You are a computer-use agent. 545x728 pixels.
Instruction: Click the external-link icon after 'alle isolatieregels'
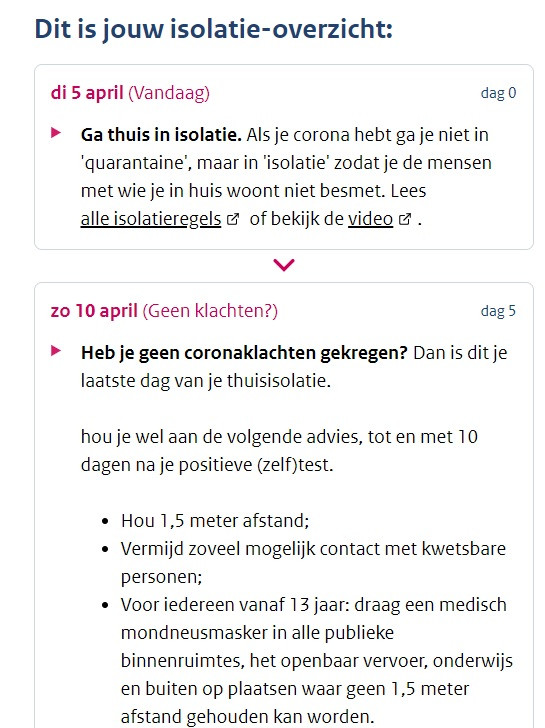click(233, 219)
